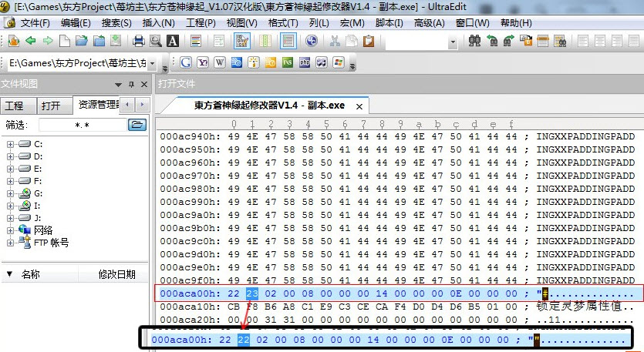Click the Yahoo search icon
The width and height of the screenshot is (644, 352).
point(203,62)
